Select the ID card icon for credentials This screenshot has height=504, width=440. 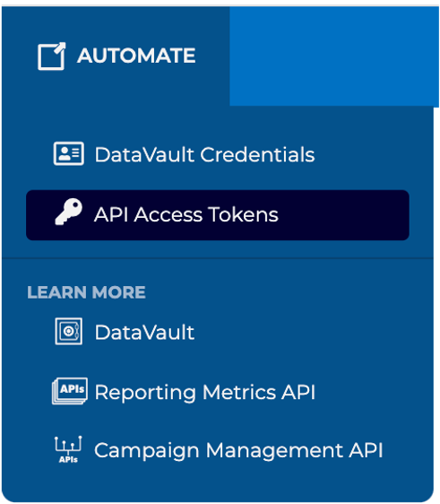(69, 153)
